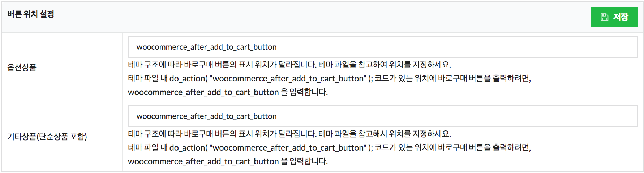This screenshot has width=644, height=173.
Task: Select the 버튼 위치 설정 section heading
Action: coord(31,14)
